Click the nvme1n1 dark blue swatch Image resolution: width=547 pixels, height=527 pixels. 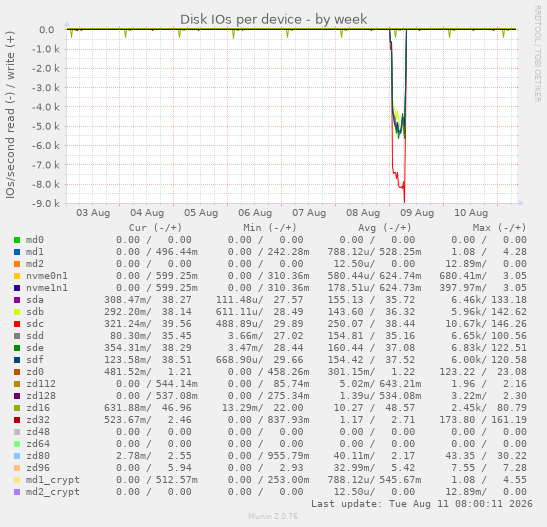17,288
